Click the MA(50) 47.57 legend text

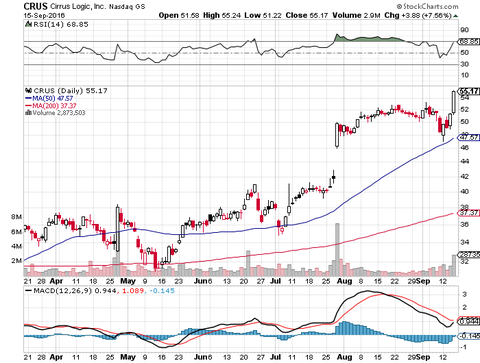pos(53,98)
